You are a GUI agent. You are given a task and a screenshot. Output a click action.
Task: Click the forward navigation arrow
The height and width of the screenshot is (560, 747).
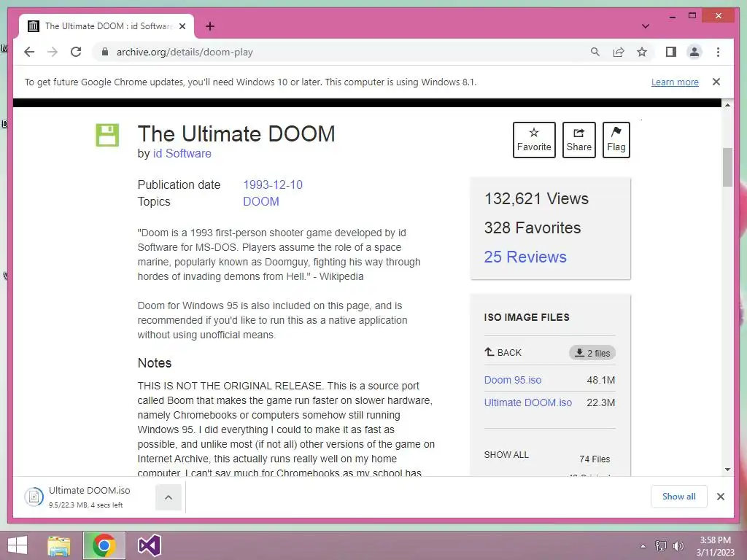click(53, 52)
